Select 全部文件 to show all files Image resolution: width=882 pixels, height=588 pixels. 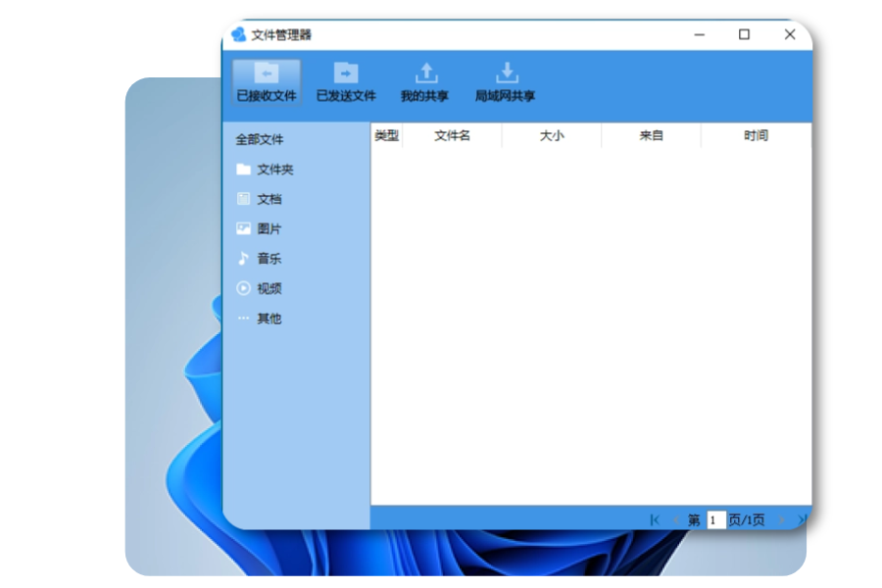pyautogui.click(x=259, y=139)
